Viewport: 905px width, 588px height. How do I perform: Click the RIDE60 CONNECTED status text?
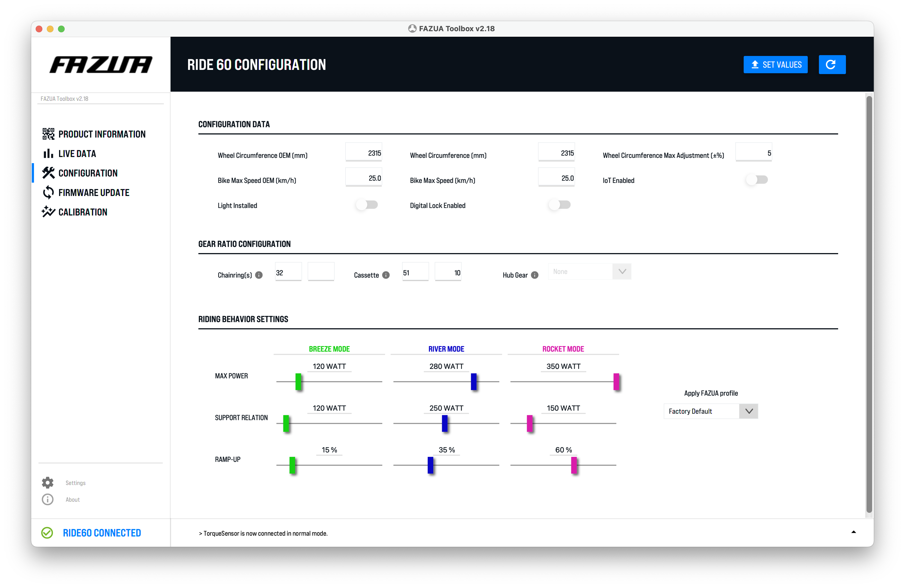click(x=102, y=533)
